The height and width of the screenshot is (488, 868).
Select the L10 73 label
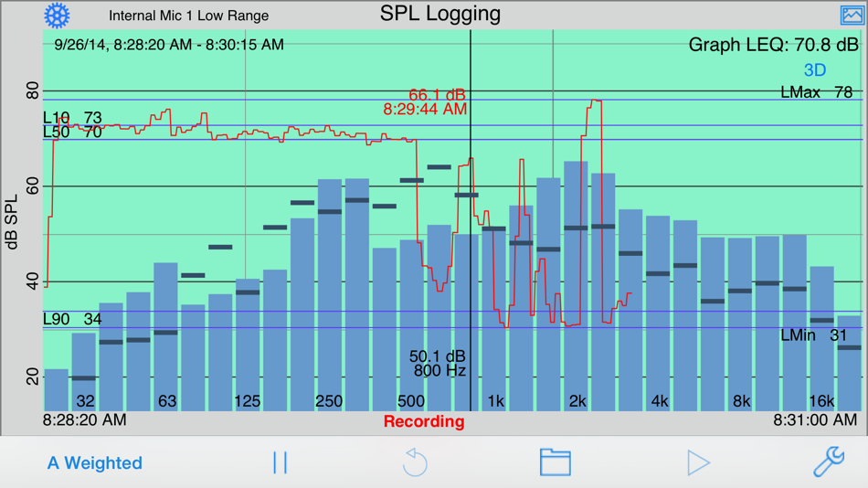(x=72, y=117)
